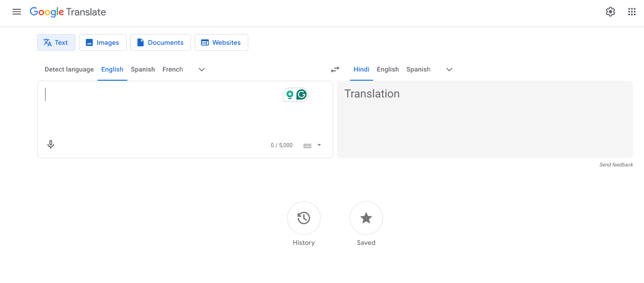Start voice input with the microphone

tap(51, 144)
